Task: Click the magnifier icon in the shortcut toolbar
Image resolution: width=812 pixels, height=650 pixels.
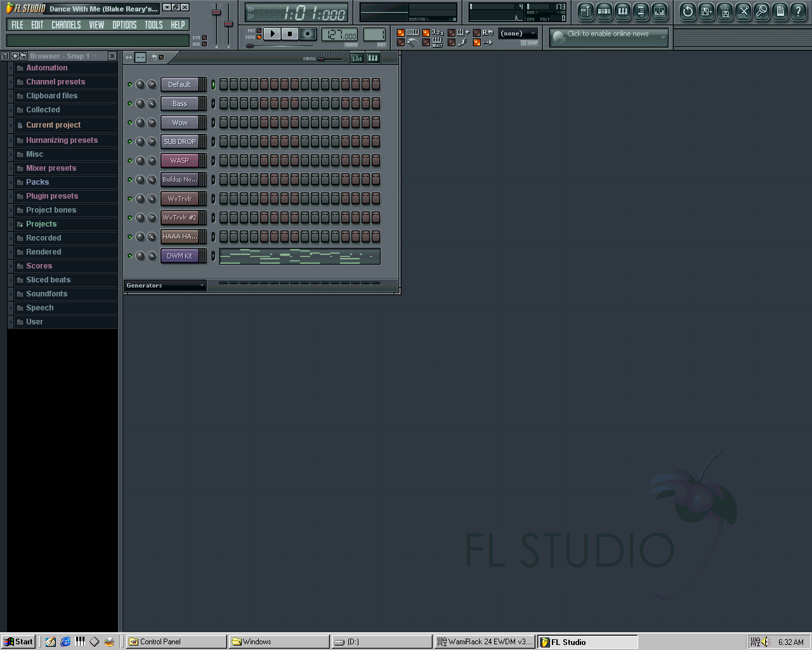Action: 761,11
